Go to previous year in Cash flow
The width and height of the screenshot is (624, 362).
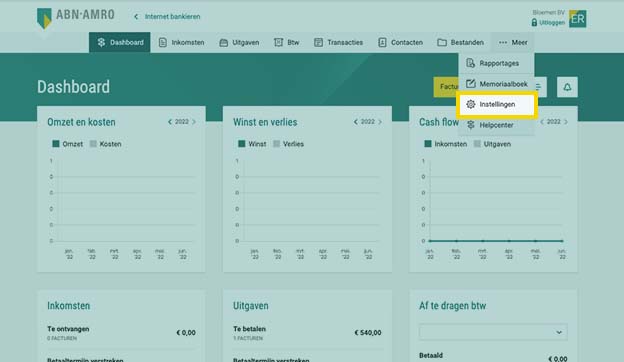coord(542,122)
